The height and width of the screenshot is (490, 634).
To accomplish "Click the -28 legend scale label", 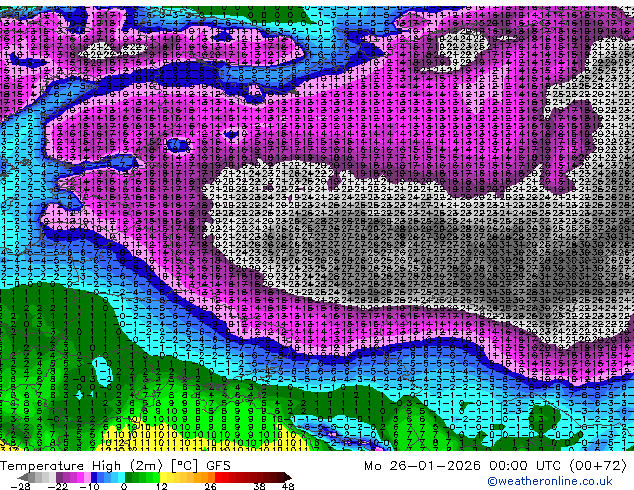I will click(x=20, y=486).
